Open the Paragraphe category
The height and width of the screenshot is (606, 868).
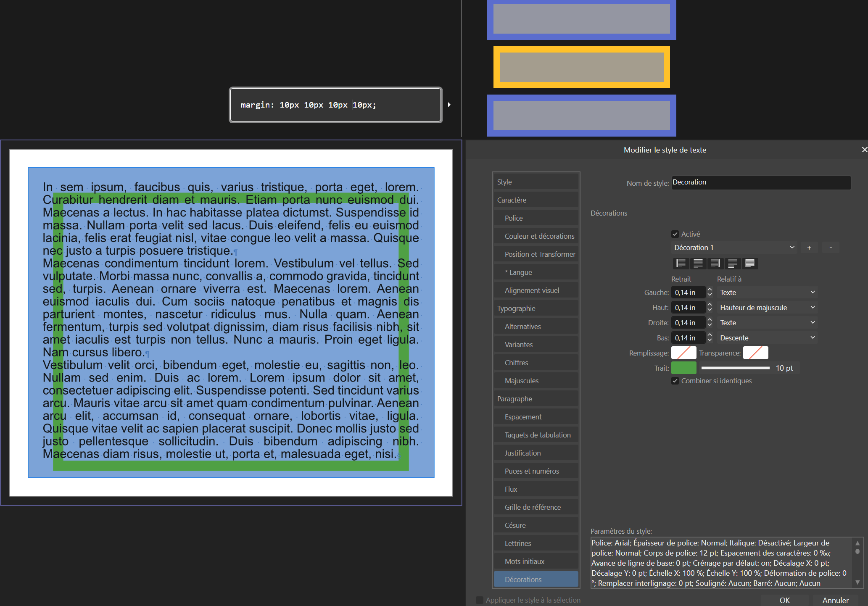pyautogui.click(x=536, y=399)
